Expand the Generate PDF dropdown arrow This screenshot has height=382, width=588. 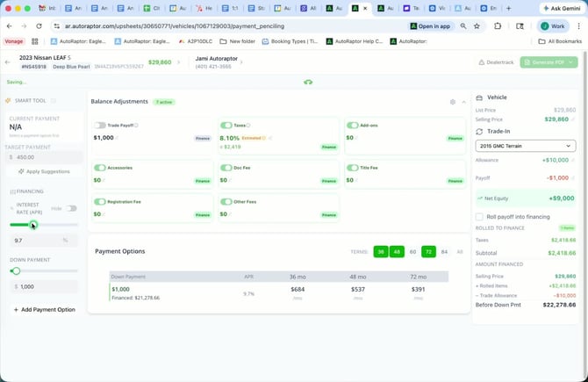pos(571,62)
